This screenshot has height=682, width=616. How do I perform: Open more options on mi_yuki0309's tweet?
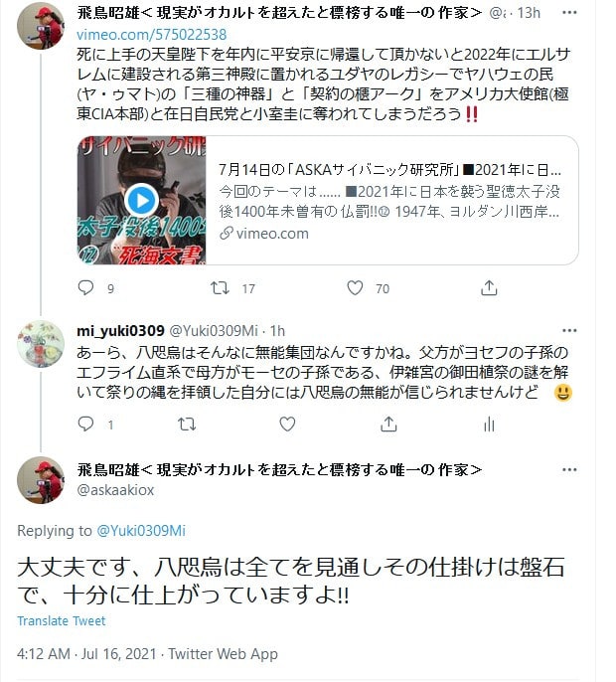[x=569, y=330]
